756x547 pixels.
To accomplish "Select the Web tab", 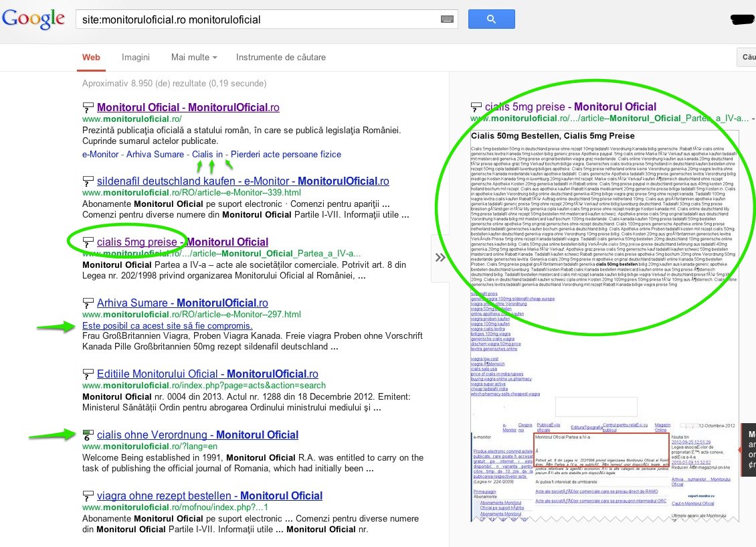I will tap(91, 58).
